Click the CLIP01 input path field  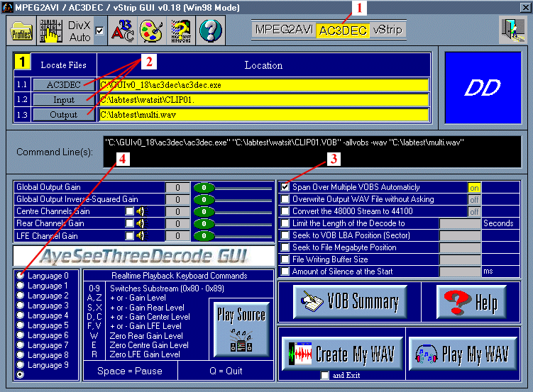pyautogui.click(x=264, y=100)
